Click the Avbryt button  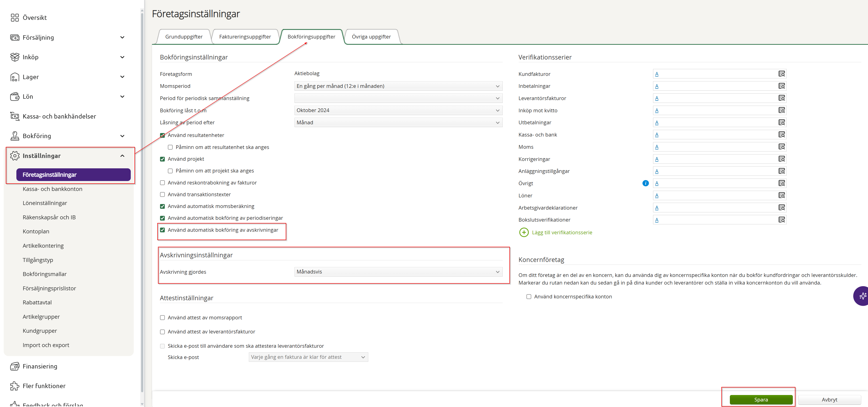point(829,400)
